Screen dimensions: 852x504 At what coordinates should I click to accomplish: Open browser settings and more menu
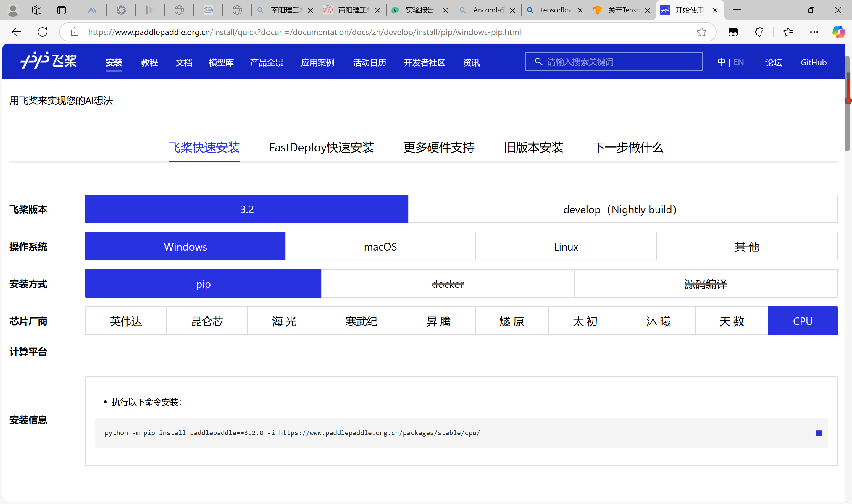click(x=814, y=32)
